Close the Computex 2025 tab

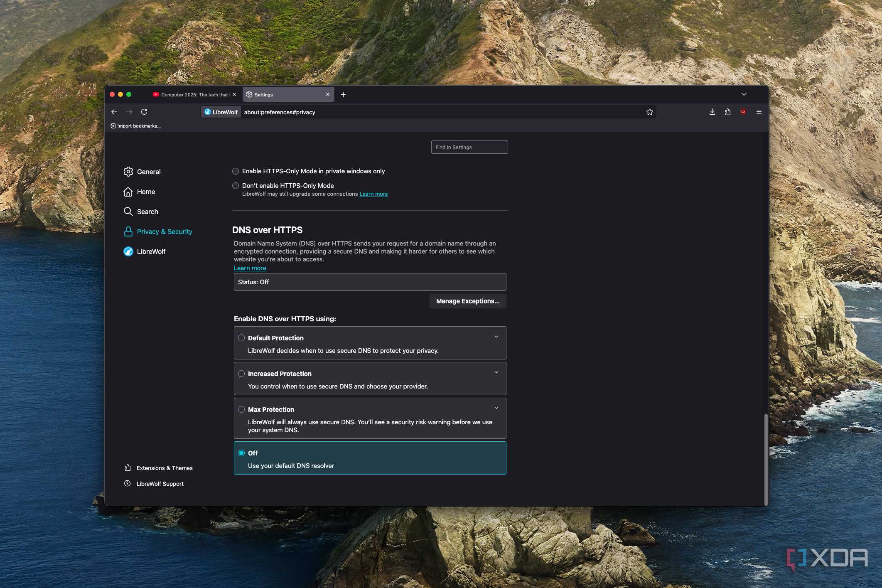(x=234, y=94)
